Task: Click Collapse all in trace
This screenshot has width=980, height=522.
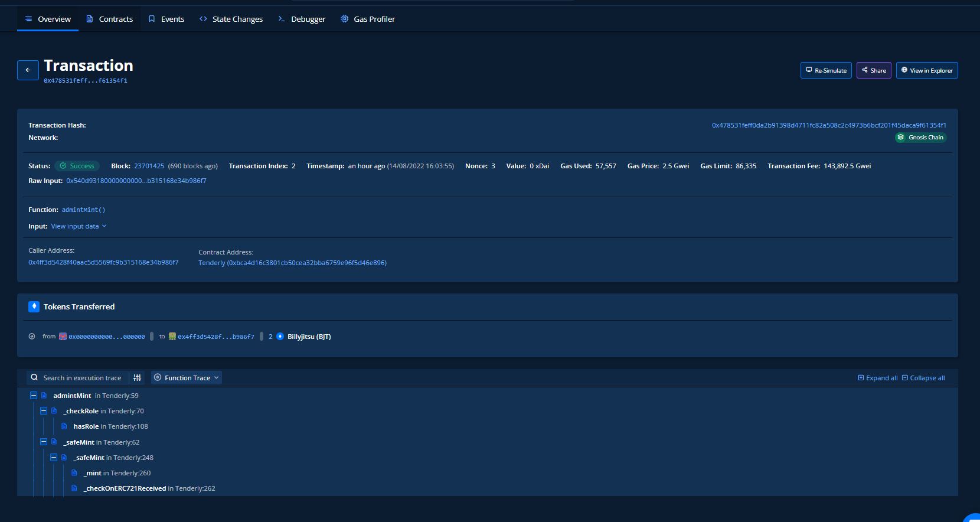Action: click(x=923, y=378)
